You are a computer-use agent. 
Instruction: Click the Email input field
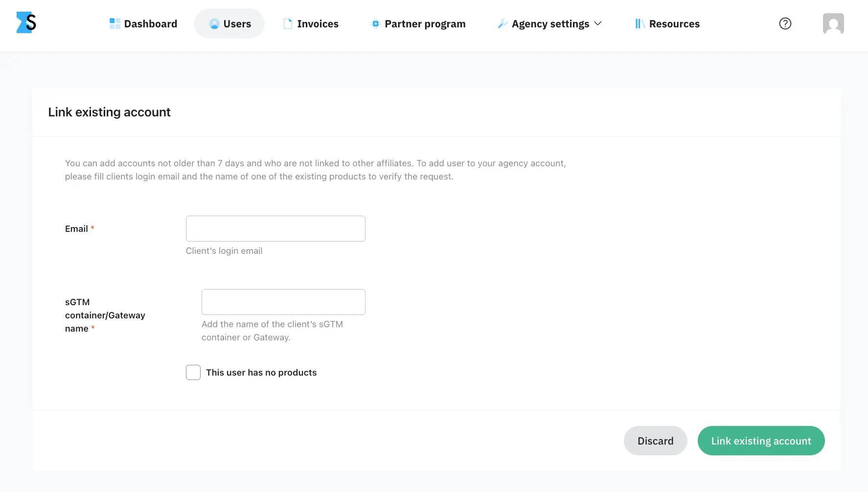click(275, 228)
